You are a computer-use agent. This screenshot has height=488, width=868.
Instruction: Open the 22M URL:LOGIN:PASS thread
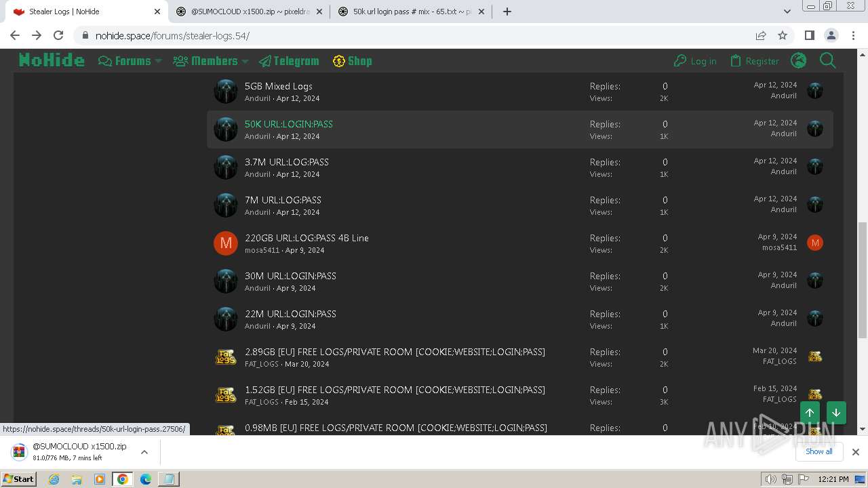[290, 314]
